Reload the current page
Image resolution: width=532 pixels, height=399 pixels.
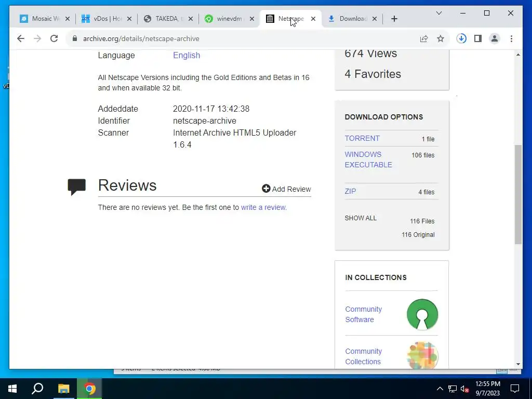click(x=54, y=38)
